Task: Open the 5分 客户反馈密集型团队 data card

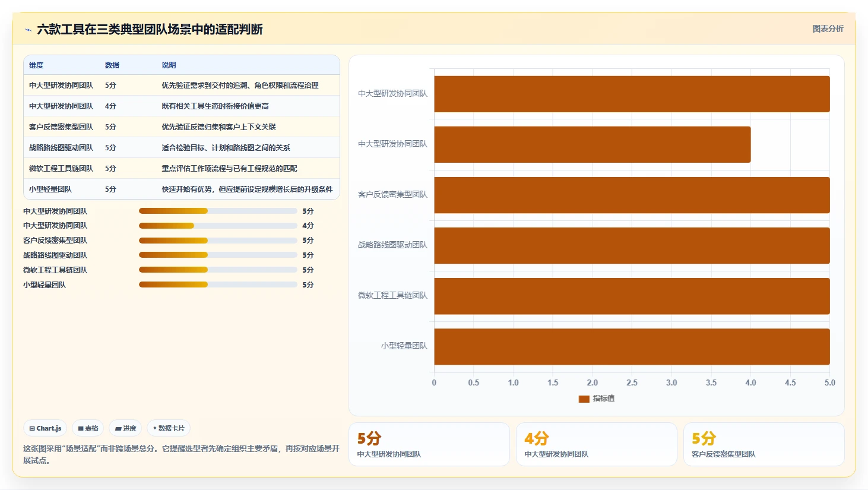Action: [x=764, y=444]
